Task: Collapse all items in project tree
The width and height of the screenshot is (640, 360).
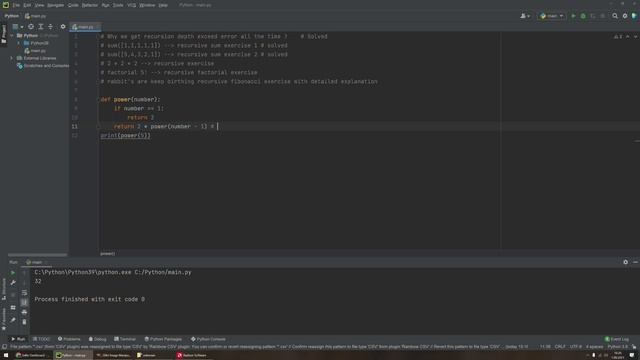Action: tap(50, 27)
